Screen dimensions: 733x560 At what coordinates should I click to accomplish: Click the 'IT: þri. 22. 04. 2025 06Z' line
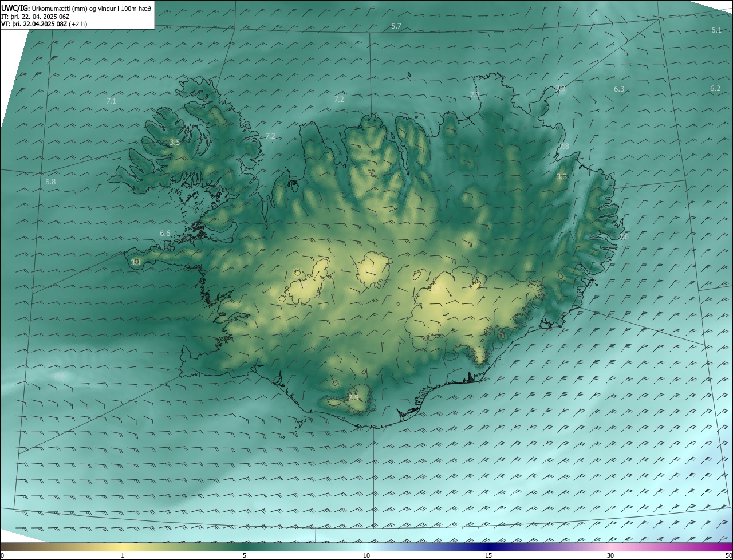(36, 16)
